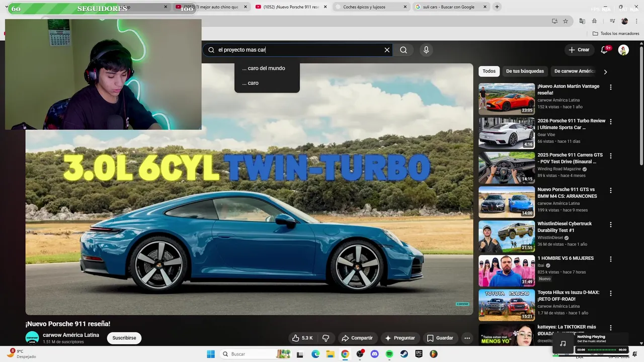Viewport: 644px width, 362px height.
Task: Submit search with the magnifier button
Action: (404, 50)
